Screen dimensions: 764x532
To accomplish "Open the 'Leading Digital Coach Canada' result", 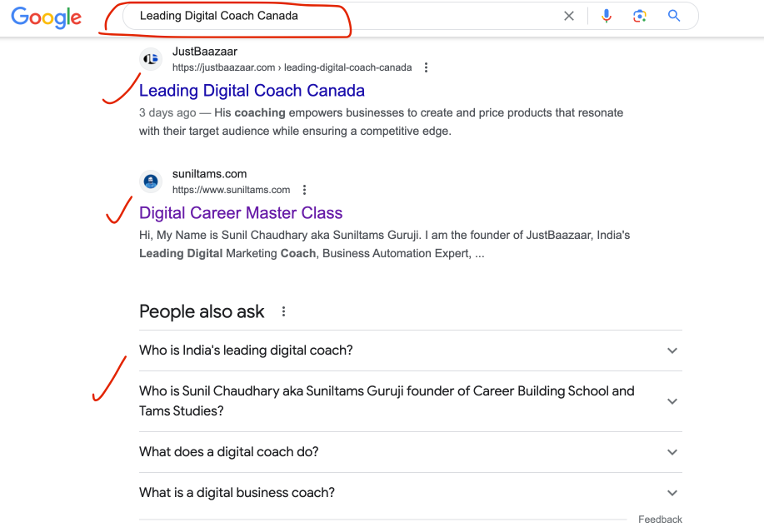I will tap(252, 90).
